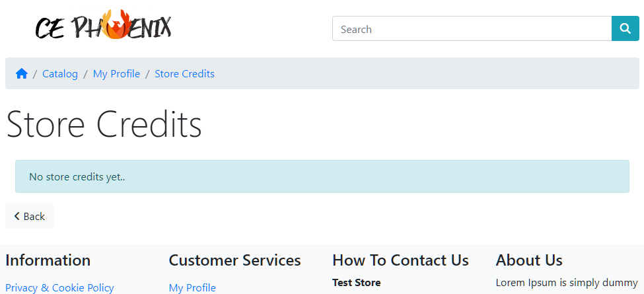644x294 pixels.
Task: Click the Customer Services footer heading
Action: 235,260
